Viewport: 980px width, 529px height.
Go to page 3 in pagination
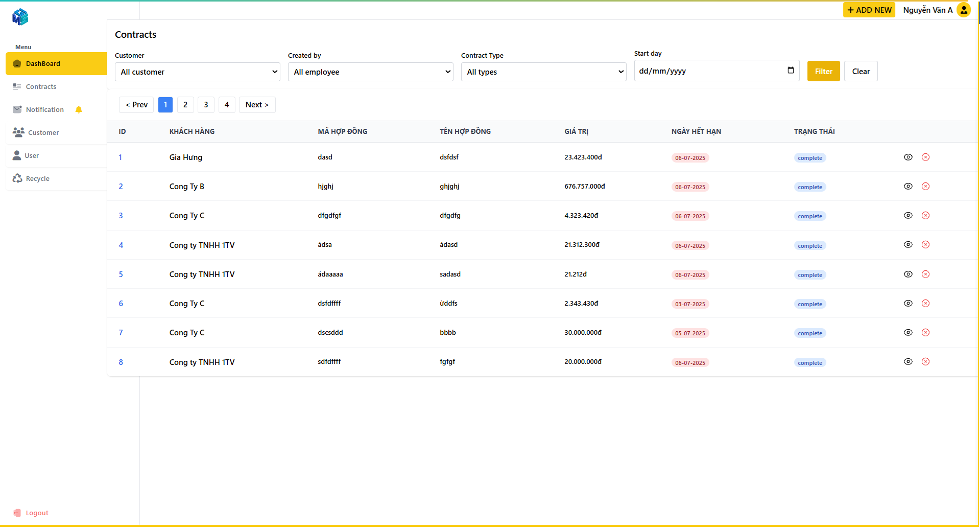(206, 105)
